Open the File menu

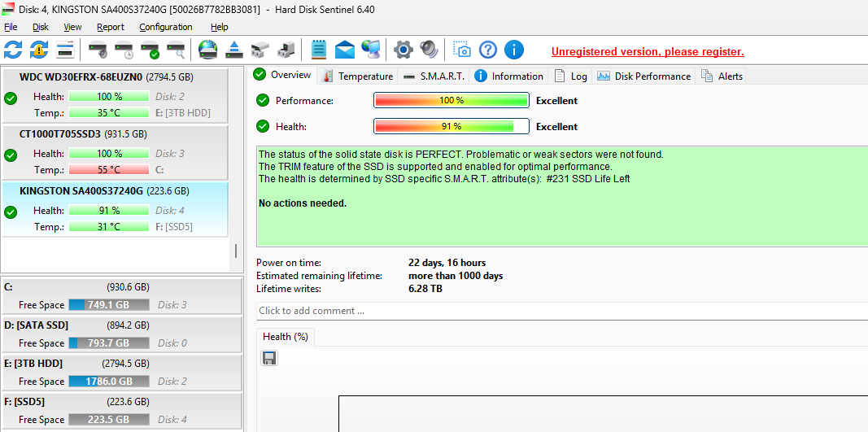(11, 27)
